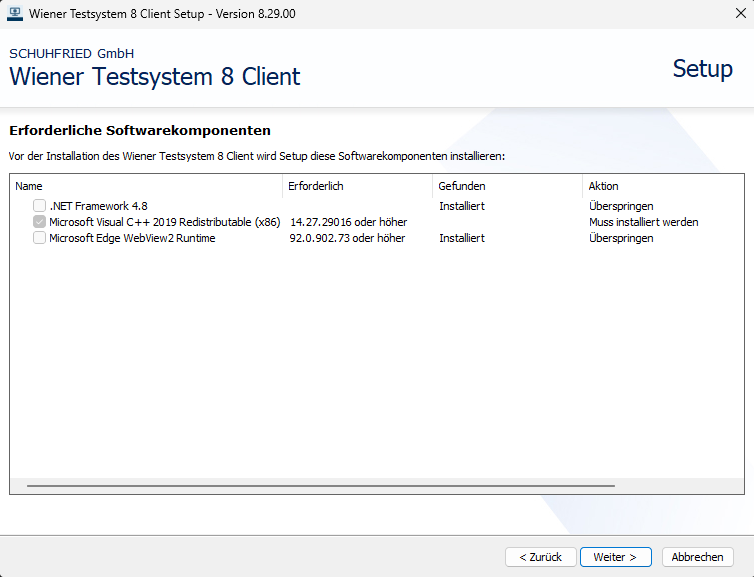The image size is (754, 577).
Task: Cancel setup via Abbrechen button
Action: click(697, 557)
